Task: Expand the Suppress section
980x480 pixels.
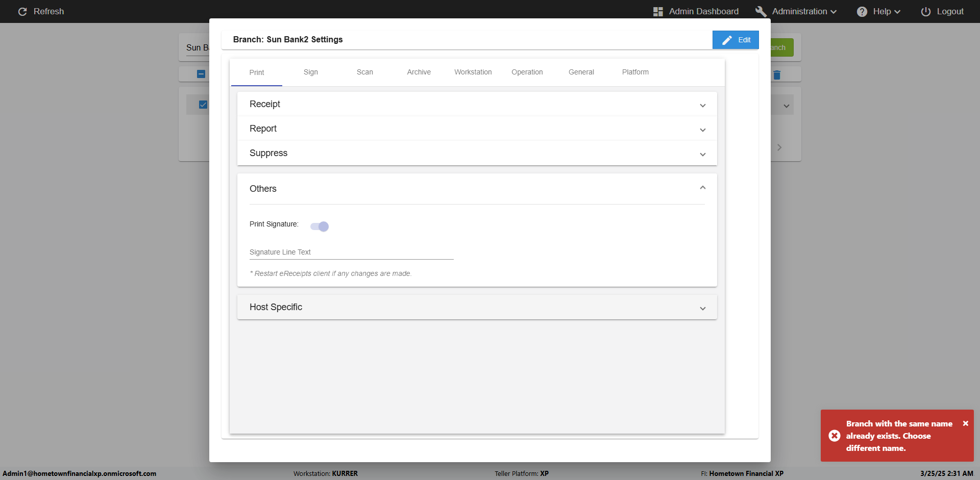Action: tap(702, 154)
